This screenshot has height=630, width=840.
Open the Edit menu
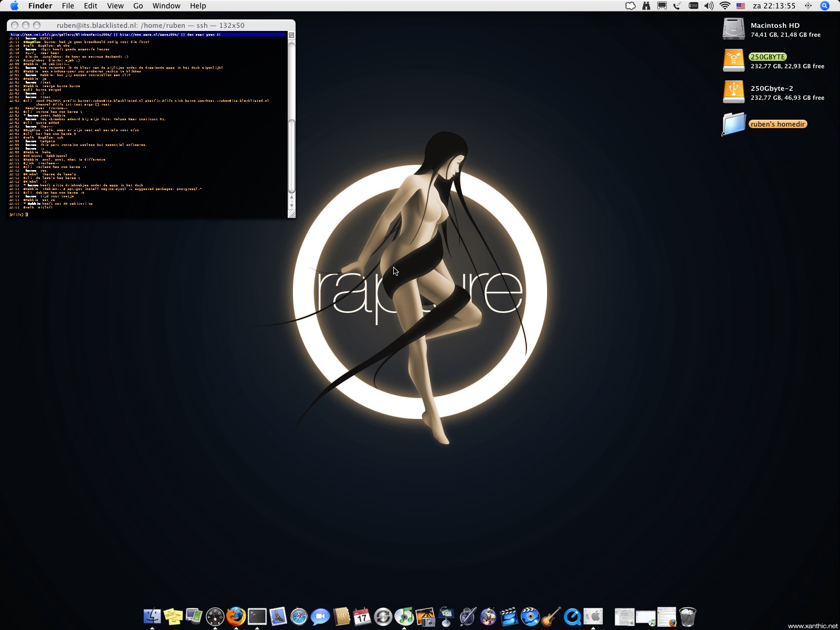pyautogui.click(x=90, y=6)
